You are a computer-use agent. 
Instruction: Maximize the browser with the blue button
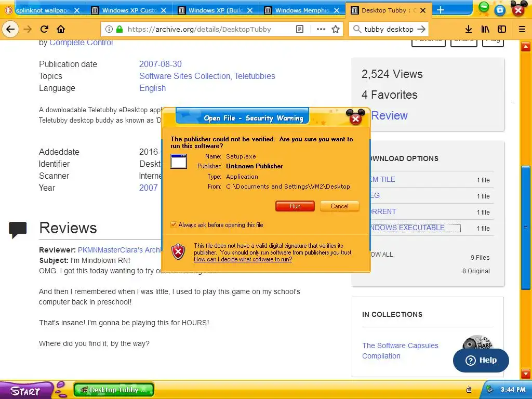[x=499, y=10]
